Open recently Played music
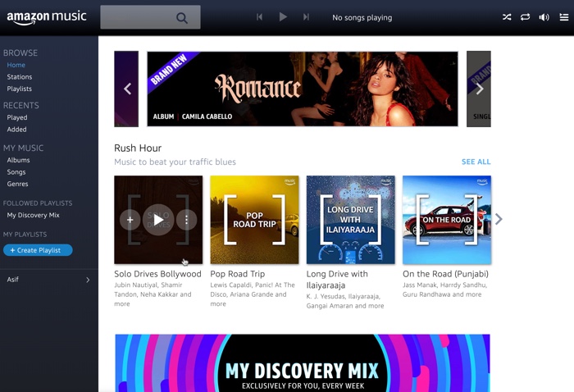This screenshot has height=392, width=574. [17, 117]
